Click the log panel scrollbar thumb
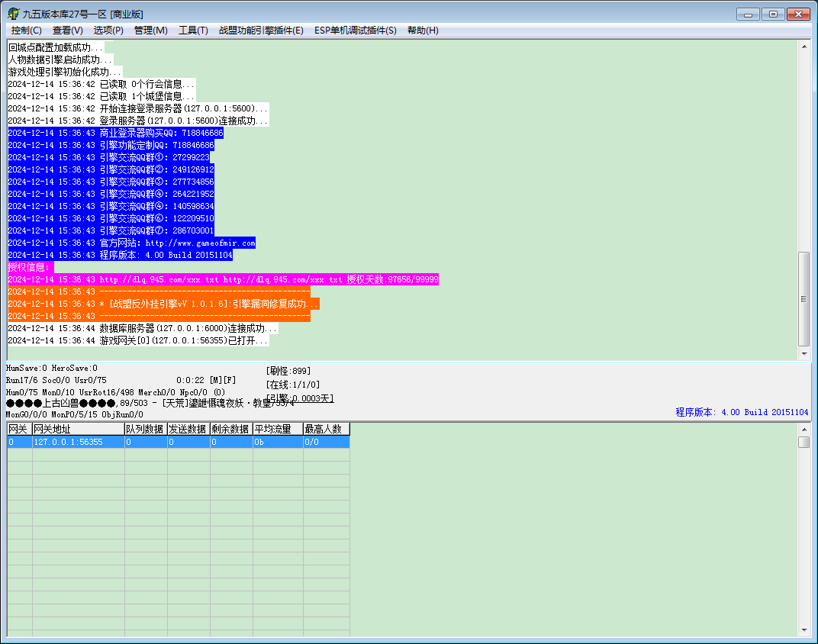Viewport: 818px width, 644px height. tap(804, 299)
